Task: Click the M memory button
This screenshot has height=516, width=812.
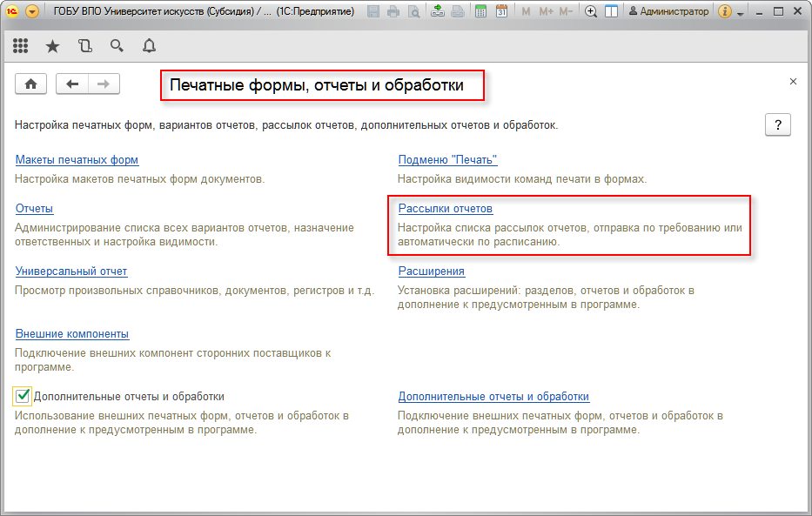Action: [x=527, y=11]
